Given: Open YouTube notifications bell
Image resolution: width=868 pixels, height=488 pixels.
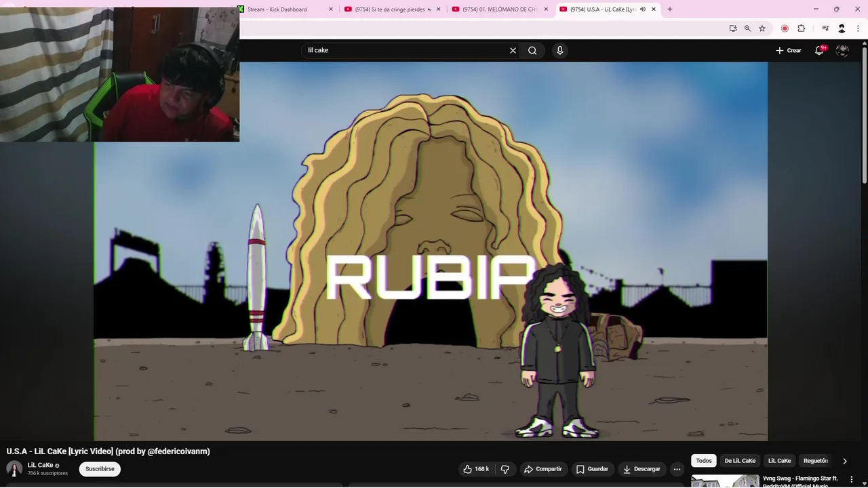Looking at the screenshot, I should click(x=819, y=50).
